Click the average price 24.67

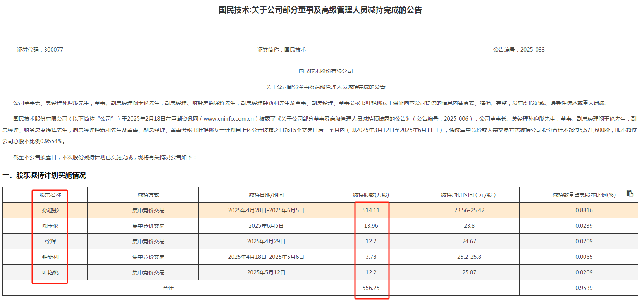(469, 241)
